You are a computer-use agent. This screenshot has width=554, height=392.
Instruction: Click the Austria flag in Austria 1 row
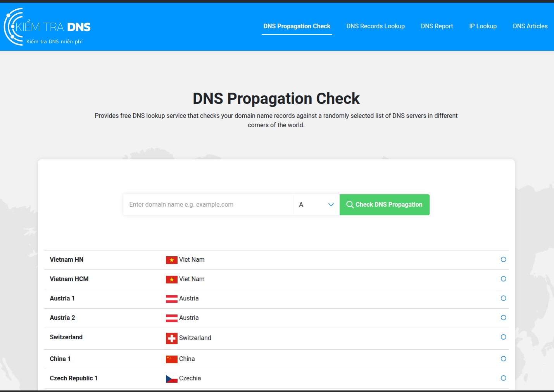pos(171,299)
